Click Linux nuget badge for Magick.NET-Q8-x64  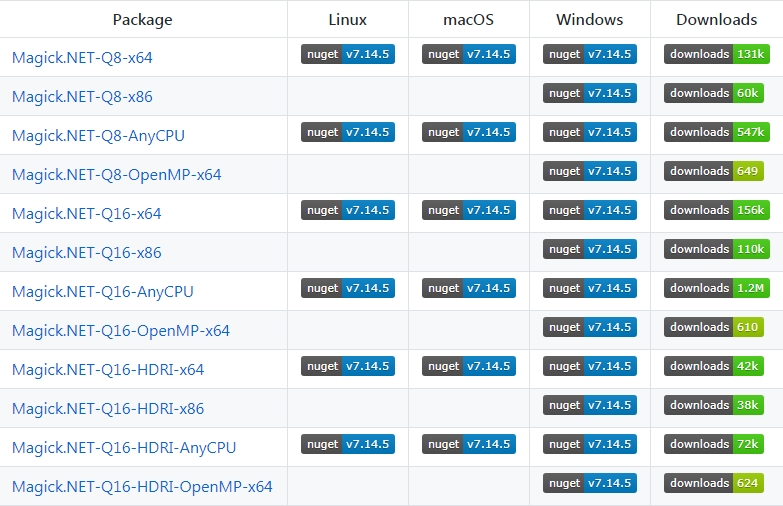(x=348, y=54)
